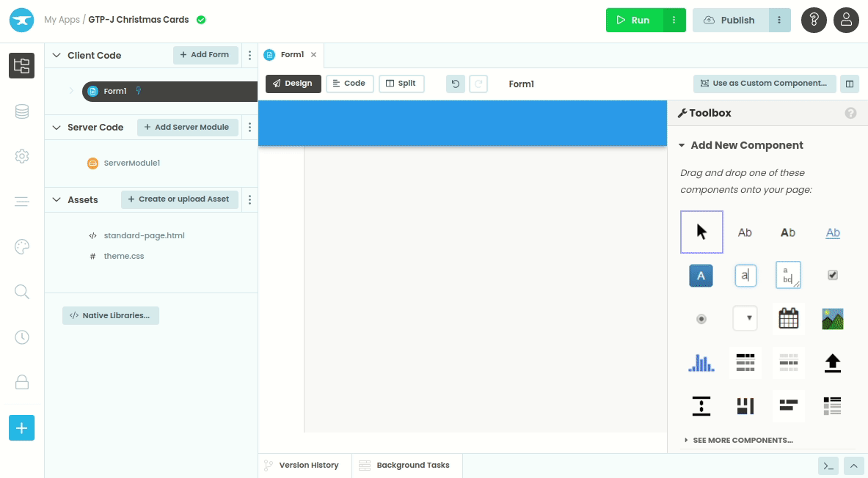The width and height of the screenshot is (868, 478).
Task: Open Run button dropdown options
Action: click(674, 21)
